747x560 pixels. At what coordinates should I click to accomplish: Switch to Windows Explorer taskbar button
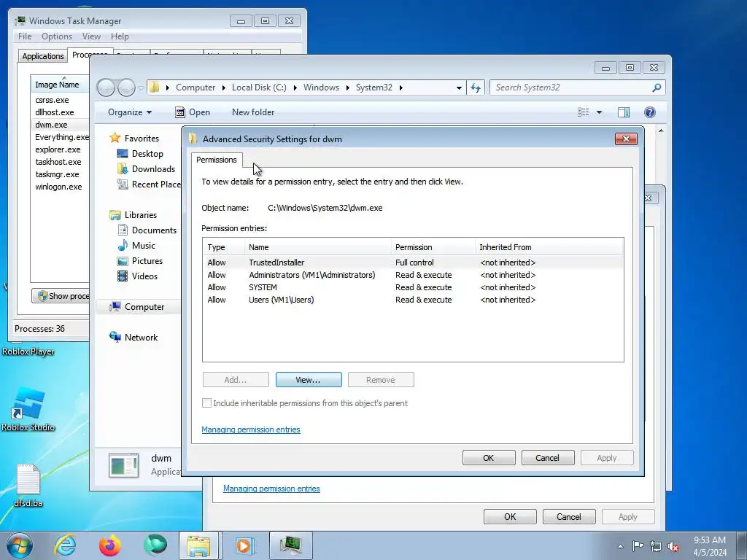198,545
